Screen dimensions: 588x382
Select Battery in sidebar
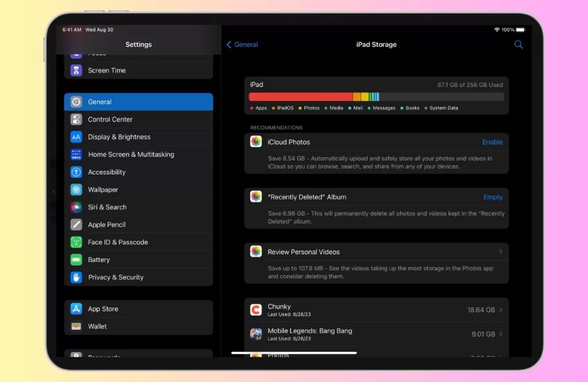[138, 259]
